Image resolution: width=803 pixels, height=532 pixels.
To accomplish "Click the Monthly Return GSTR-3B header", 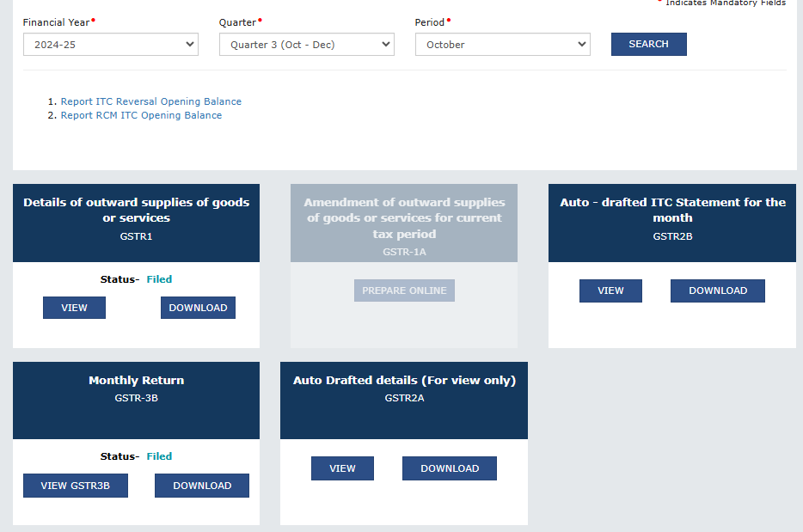I will tap(136, 401).
